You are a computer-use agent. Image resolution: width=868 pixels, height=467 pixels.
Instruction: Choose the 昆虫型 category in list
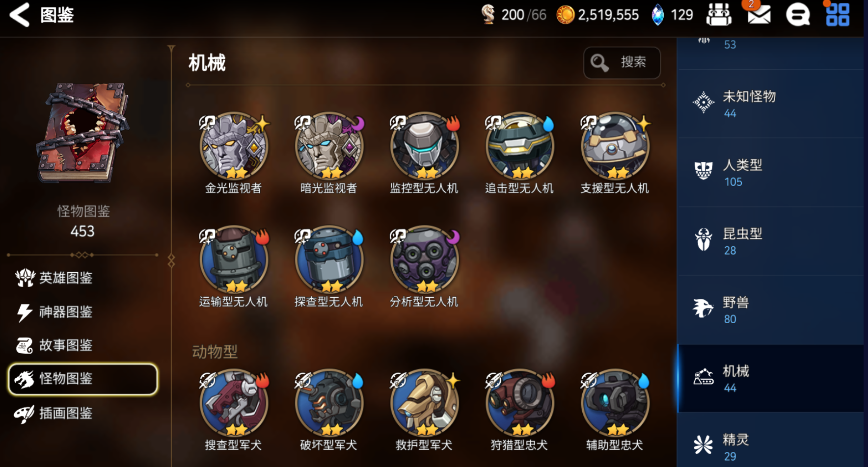(770, 241)
